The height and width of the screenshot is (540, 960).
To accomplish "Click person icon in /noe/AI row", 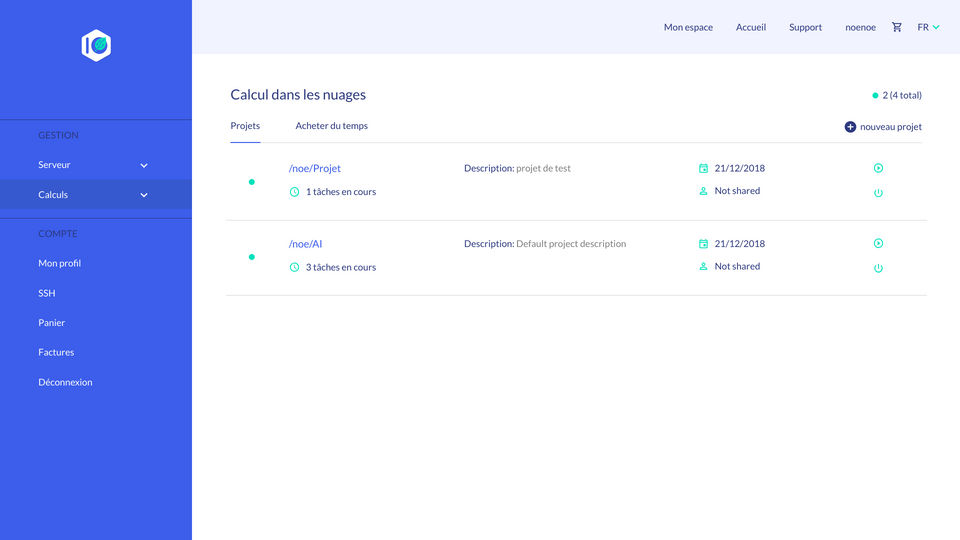I will pyautogui.click(x=703, y=266).
